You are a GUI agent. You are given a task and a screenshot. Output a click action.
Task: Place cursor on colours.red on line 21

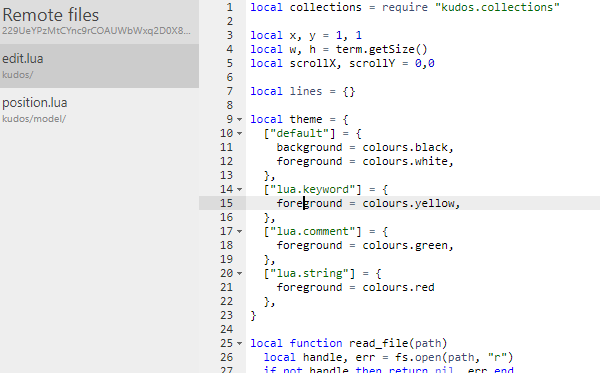pos(398,287)
